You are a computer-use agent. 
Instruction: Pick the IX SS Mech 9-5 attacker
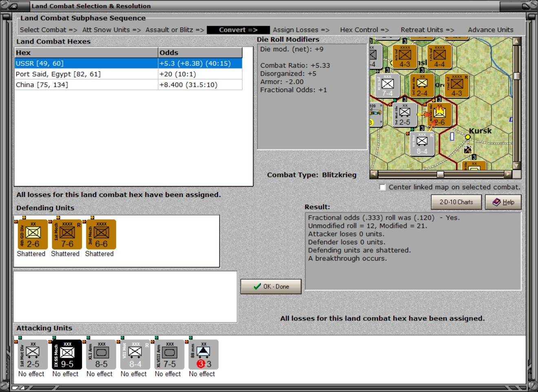pyautogui.click(x=67, y=355)
